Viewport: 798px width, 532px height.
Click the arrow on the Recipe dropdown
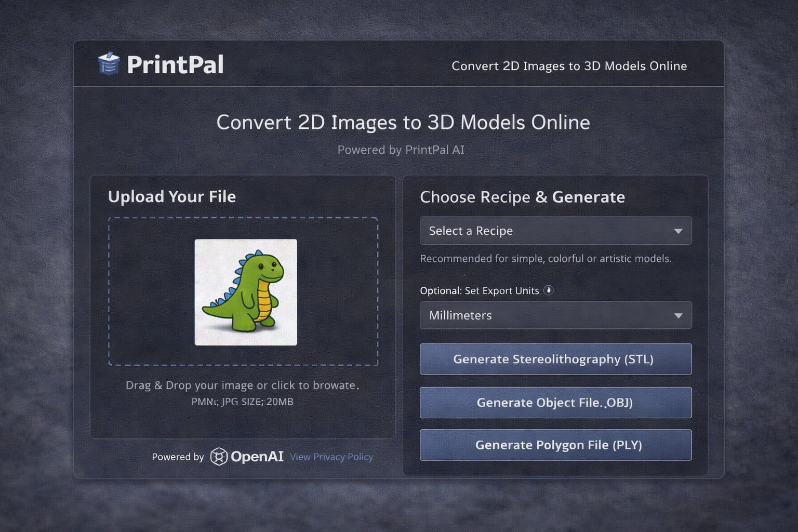[x=678, y=231]
